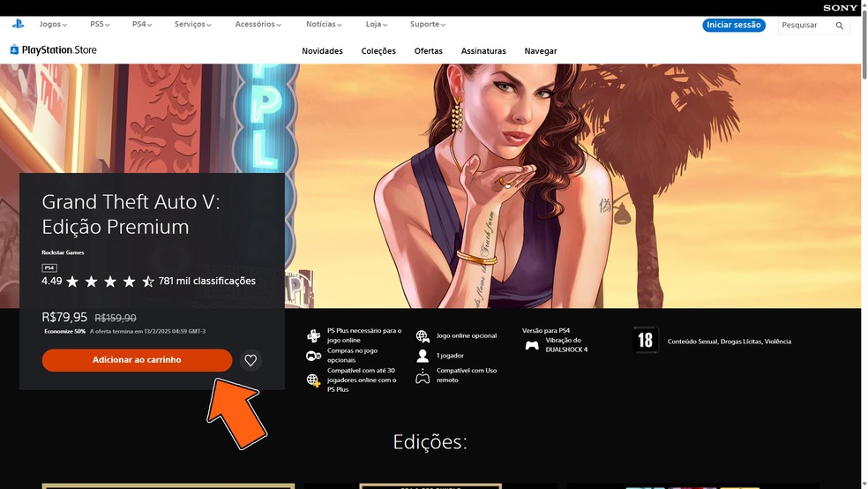
Task: Click the SONY logo
Action: coord(840,8)
